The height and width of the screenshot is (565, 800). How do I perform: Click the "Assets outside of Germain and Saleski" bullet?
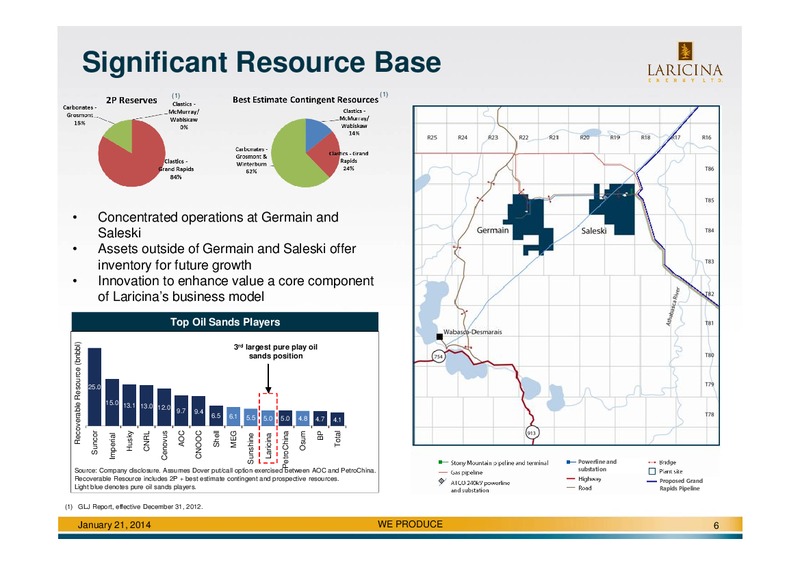227,257
